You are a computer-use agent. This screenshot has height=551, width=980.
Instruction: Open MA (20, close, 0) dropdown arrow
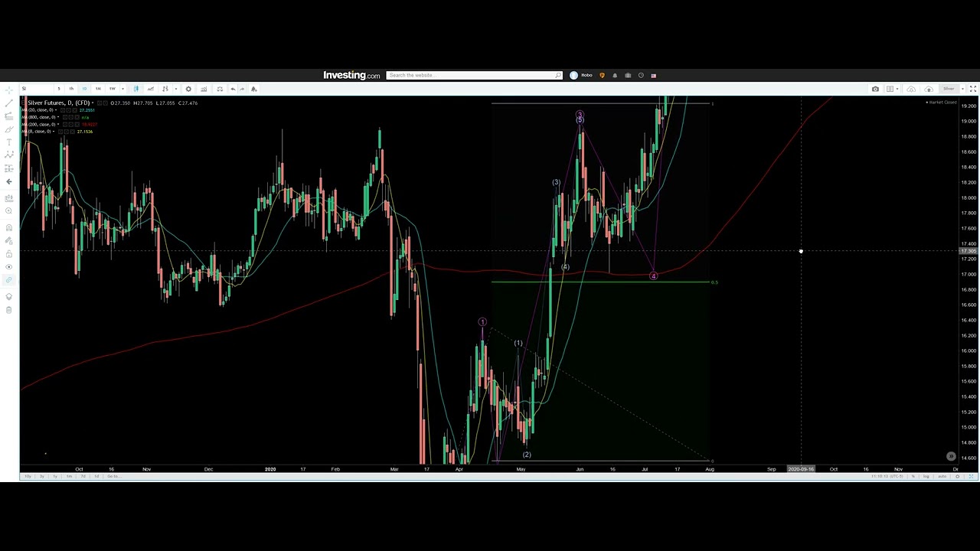[x=56, y=110]
